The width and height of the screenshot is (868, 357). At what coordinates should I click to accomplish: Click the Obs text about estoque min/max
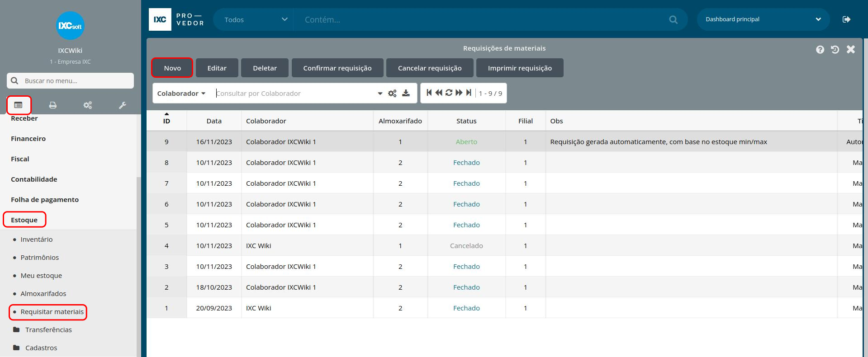[659, 141]
